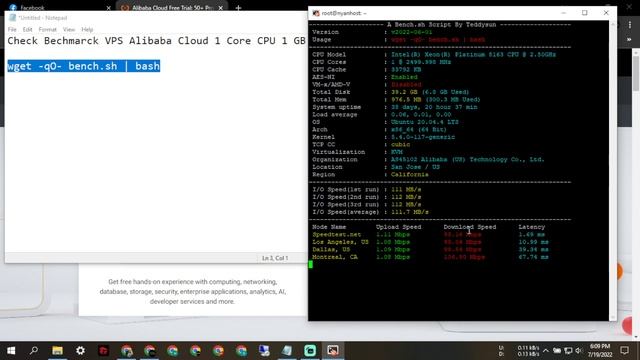640x360 pixels.
Task: Click the Upload Speed column header
Action: tap(398, 227)
